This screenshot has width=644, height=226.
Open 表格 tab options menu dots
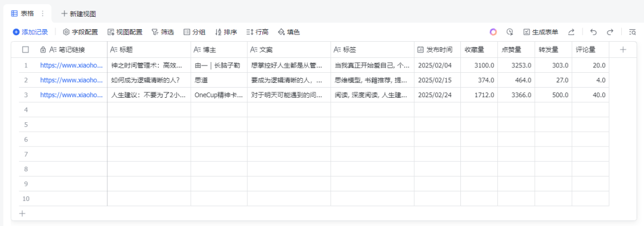click(42, 14)
